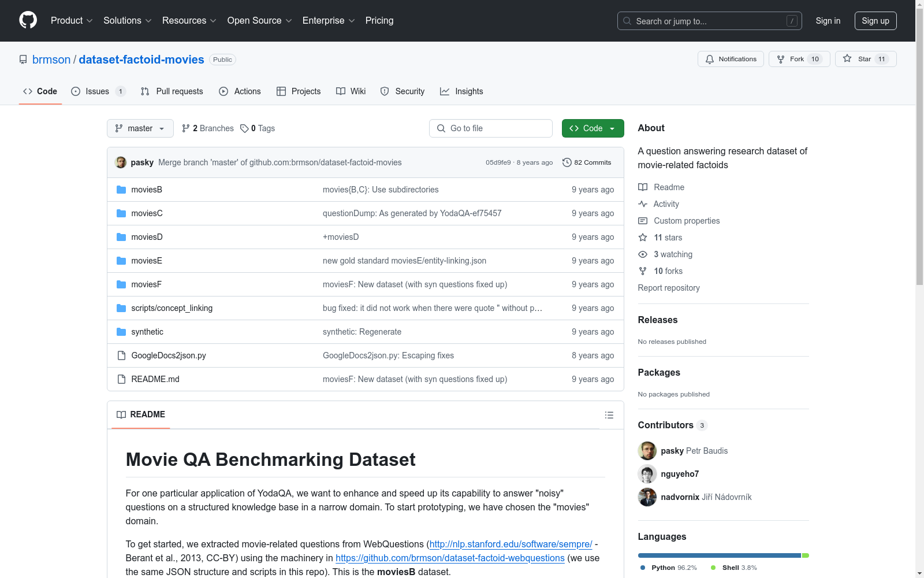Click the synthetic folder icon
924x578 pixels.
coord(121,332)
